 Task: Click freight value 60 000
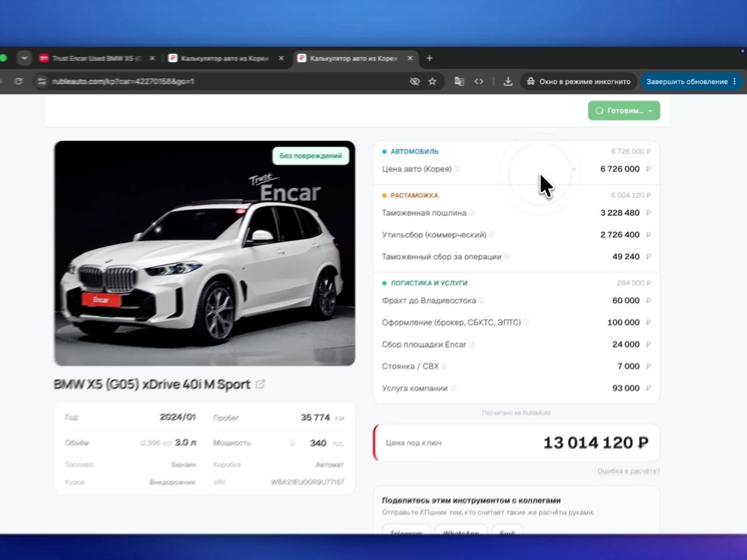626,300
